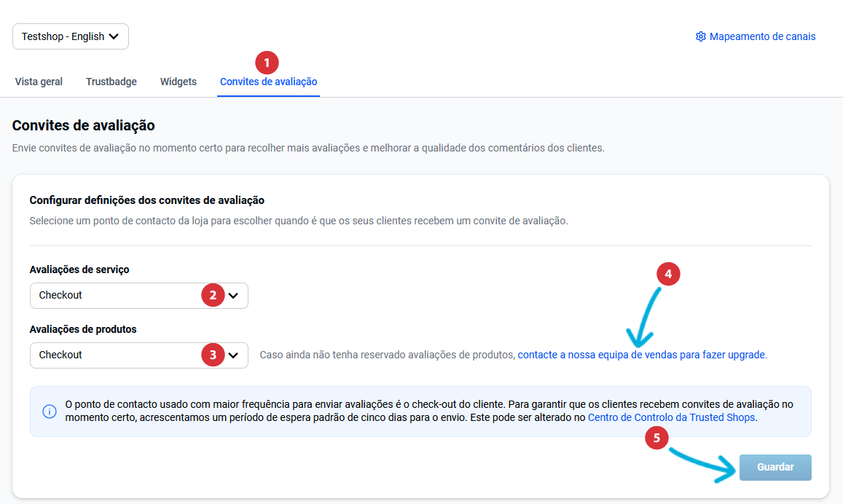Click the info icon in the blue notice
This screenshot has height=504, width=843.
pos(50,412)
